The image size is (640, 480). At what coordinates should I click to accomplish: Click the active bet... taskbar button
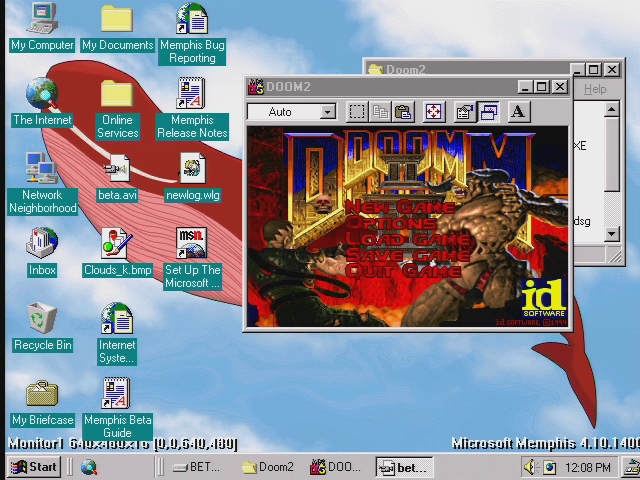click(404, 467)
